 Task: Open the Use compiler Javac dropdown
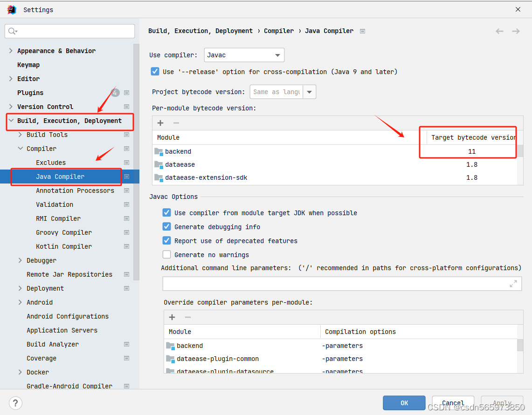tap(244, 55)
